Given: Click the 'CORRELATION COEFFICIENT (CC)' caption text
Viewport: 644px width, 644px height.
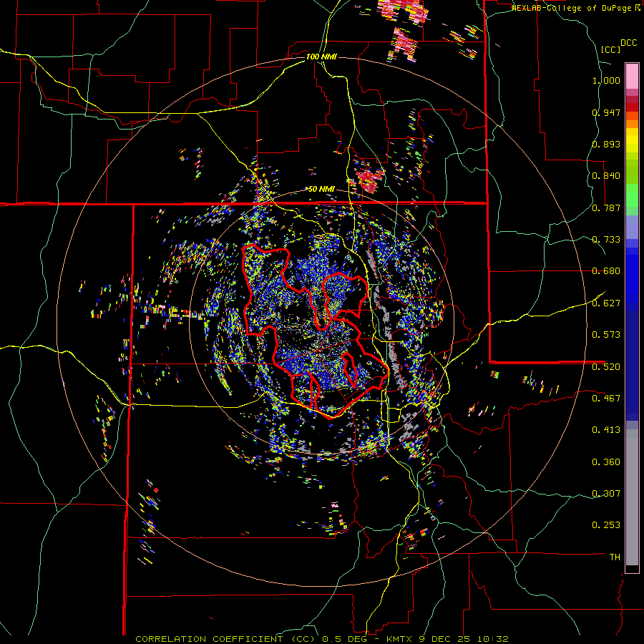Looking at the screenshot, I should point(225,639).
